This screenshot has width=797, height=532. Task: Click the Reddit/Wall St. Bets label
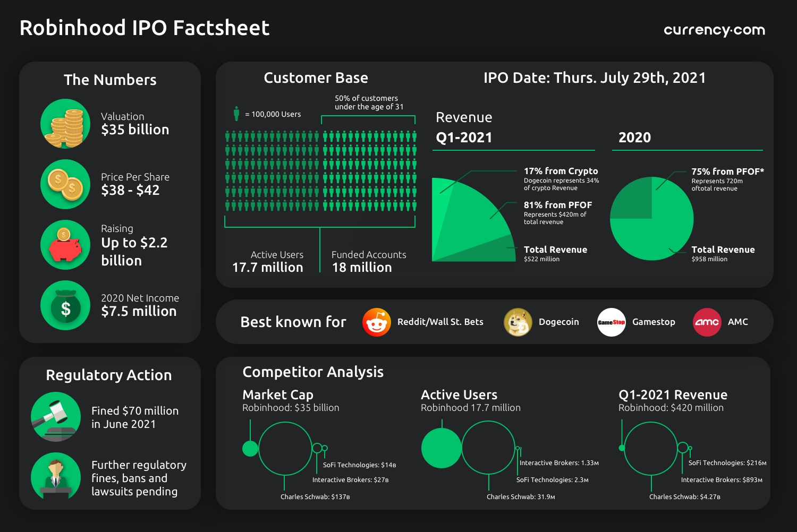tap(440, 322)
